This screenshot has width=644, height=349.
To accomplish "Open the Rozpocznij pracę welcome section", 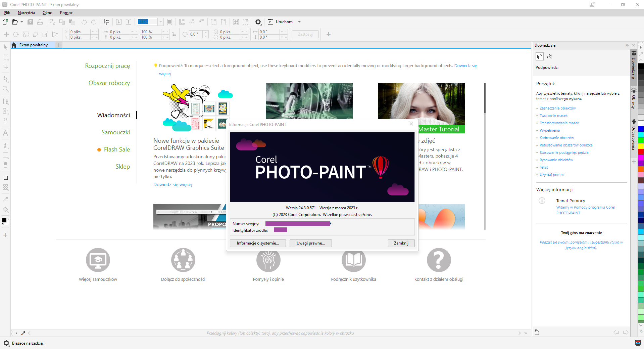I will pos(107,66).
